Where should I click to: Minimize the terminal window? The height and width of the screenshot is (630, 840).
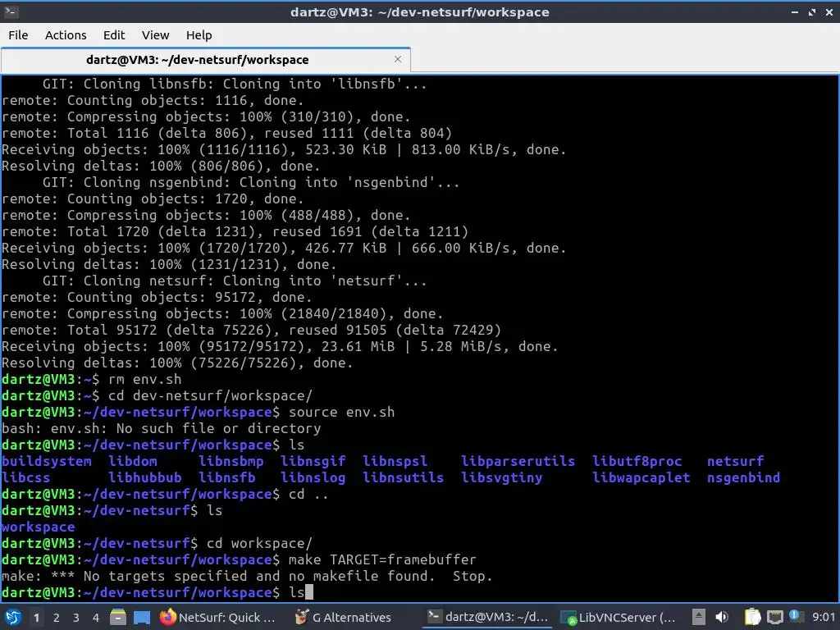click(x=795, y=11)
